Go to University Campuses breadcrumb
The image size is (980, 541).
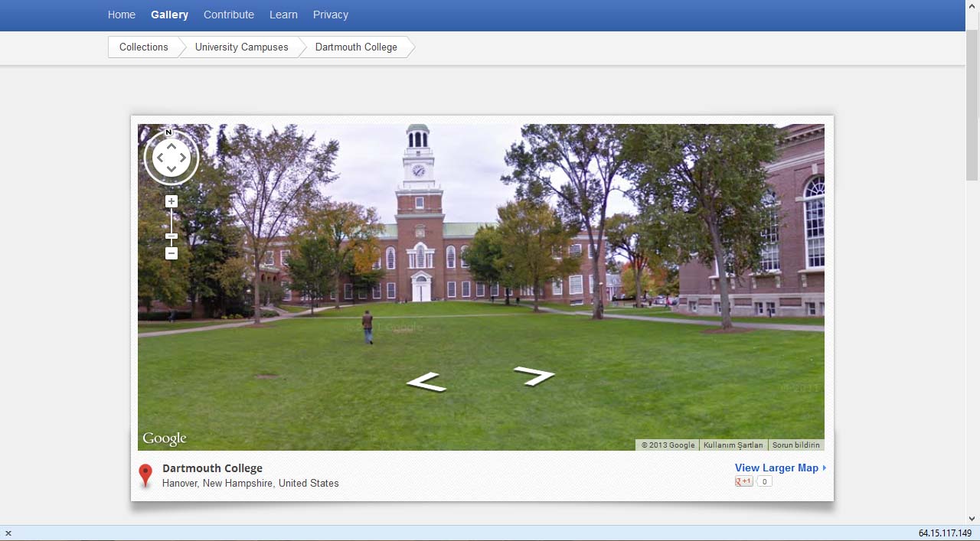tap(242, 47)
